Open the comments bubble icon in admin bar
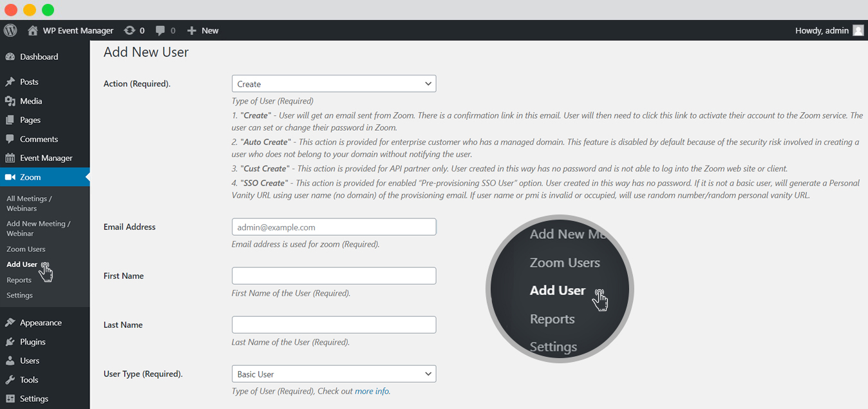 [x=161, y=30]
